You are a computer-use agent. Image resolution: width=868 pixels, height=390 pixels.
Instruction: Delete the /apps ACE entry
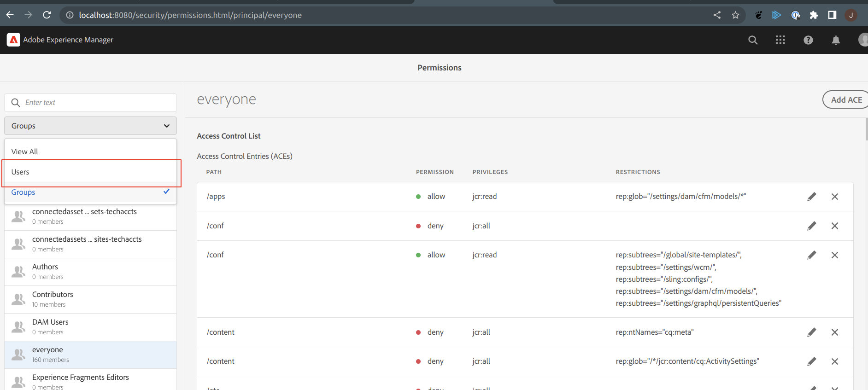pos(834,197)
